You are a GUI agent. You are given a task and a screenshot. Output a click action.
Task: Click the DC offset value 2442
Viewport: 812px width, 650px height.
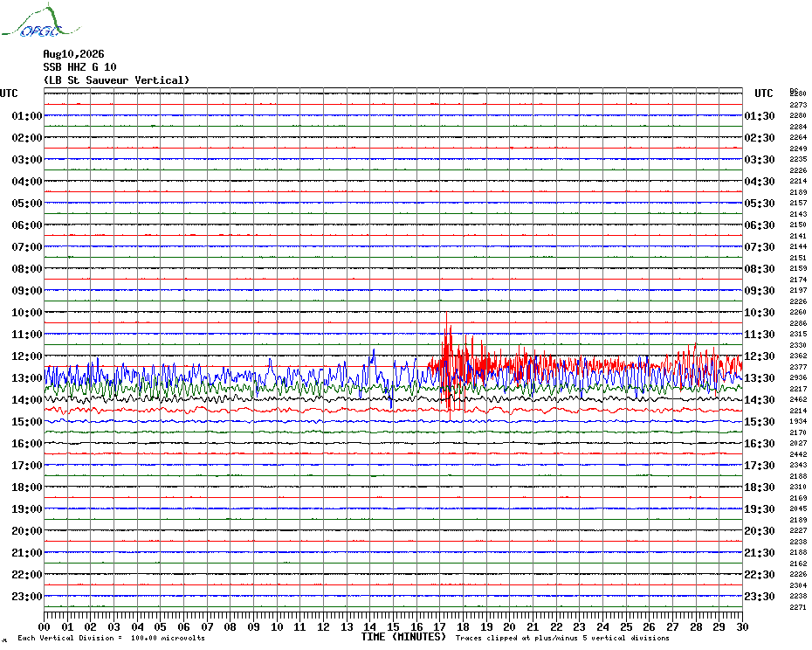tap(798, 454)
